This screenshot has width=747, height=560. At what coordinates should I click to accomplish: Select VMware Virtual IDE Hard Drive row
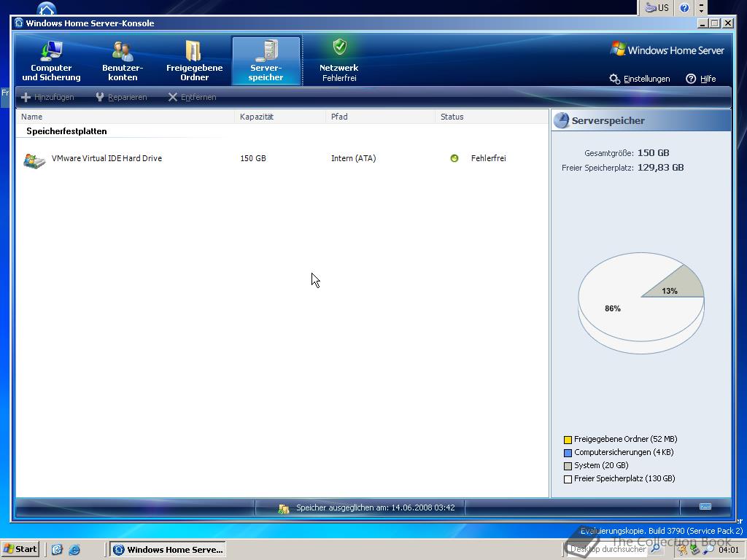coord(282,158)
